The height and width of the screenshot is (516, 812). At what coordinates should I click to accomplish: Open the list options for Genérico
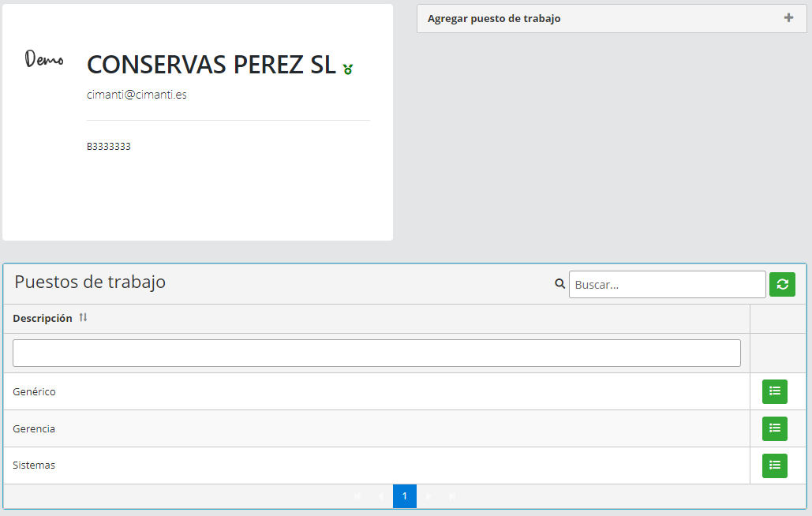(774, 391)
